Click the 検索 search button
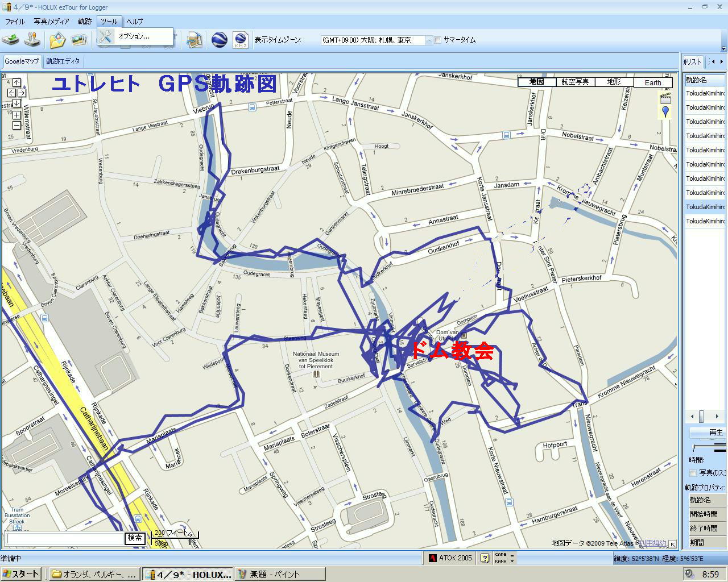 135,538
